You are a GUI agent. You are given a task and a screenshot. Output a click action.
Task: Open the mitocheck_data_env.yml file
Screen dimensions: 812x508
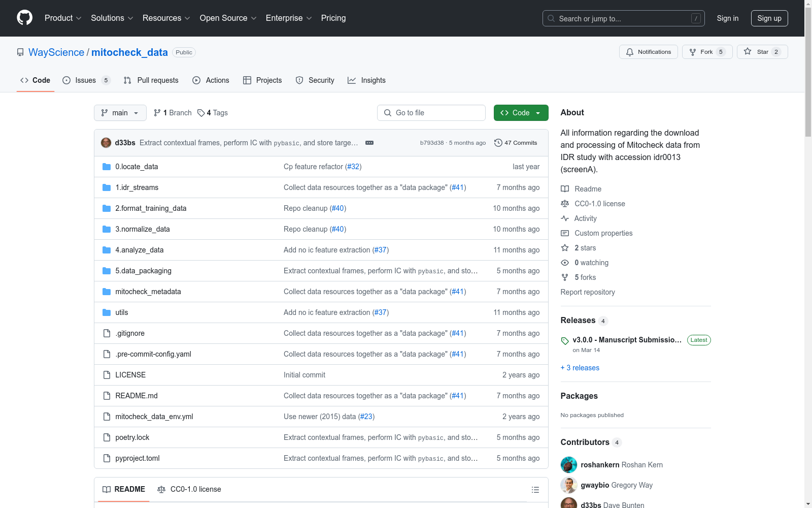[154, 417]
